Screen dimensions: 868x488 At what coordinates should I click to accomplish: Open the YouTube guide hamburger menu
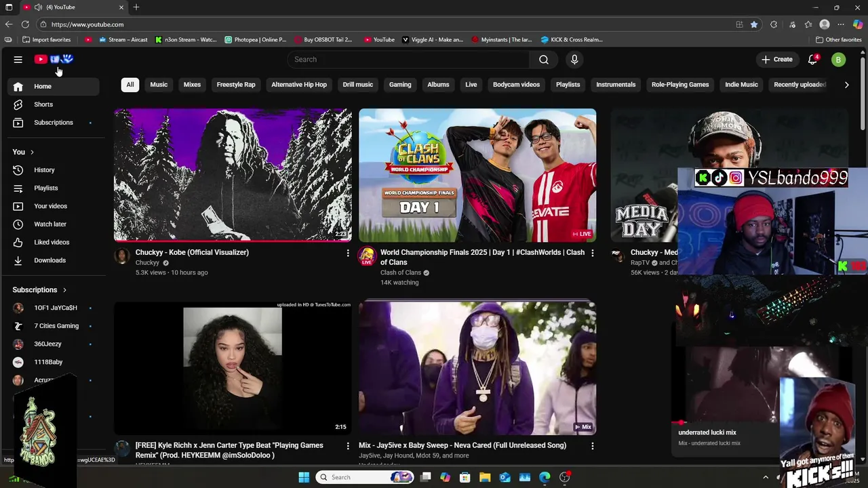tap(18, 60)
